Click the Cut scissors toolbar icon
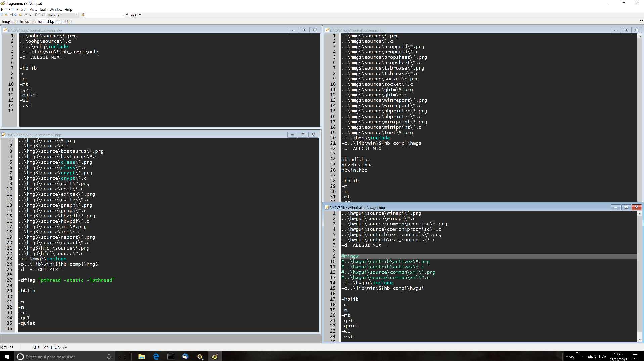The height and width of the screenshot is (361, 644). tap(35, 15)
